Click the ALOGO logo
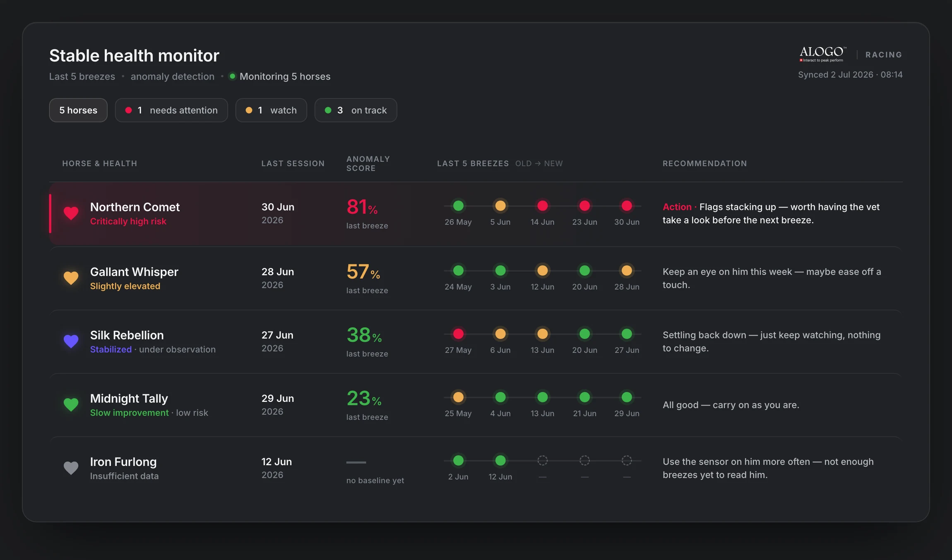 click(x=822, y=54)
